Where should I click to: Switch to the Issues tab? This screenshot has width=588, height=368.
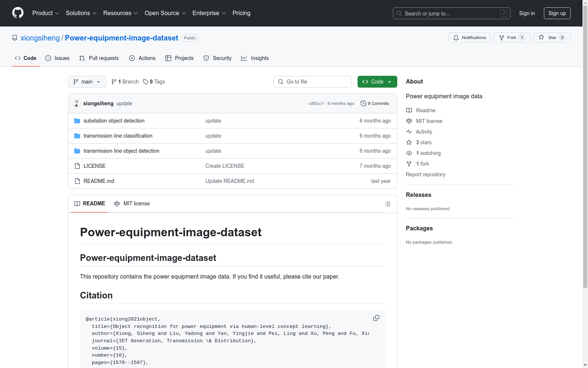[57, 58]
